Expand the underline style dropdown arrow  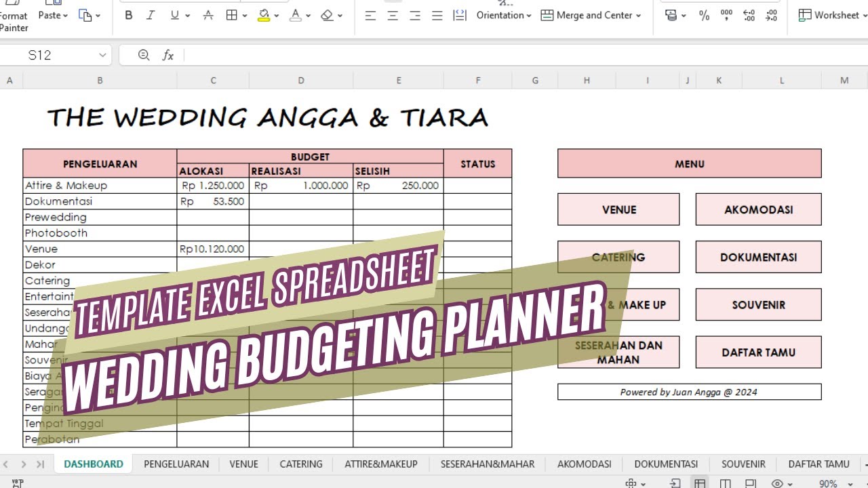click(187, 16)
